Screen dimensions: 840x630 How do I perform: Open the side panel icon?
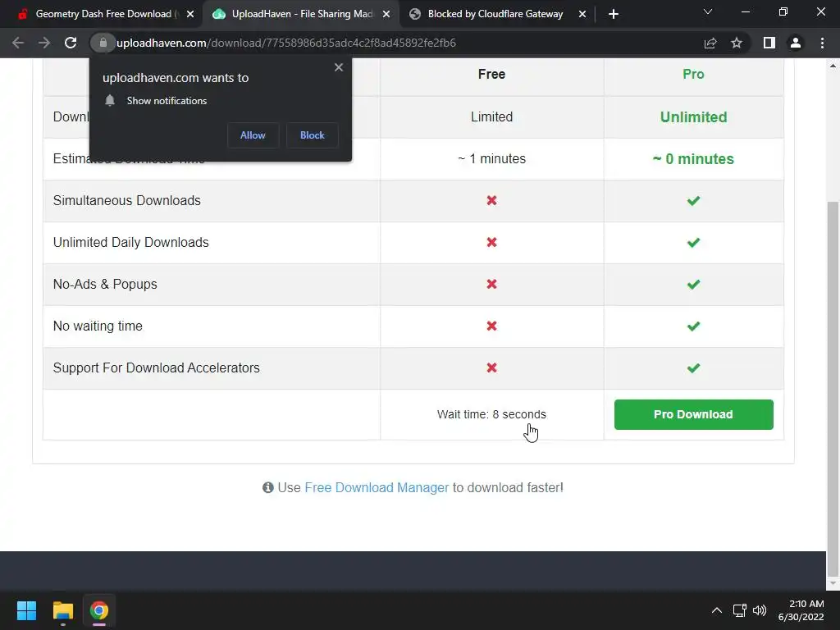tap(769, 43)
